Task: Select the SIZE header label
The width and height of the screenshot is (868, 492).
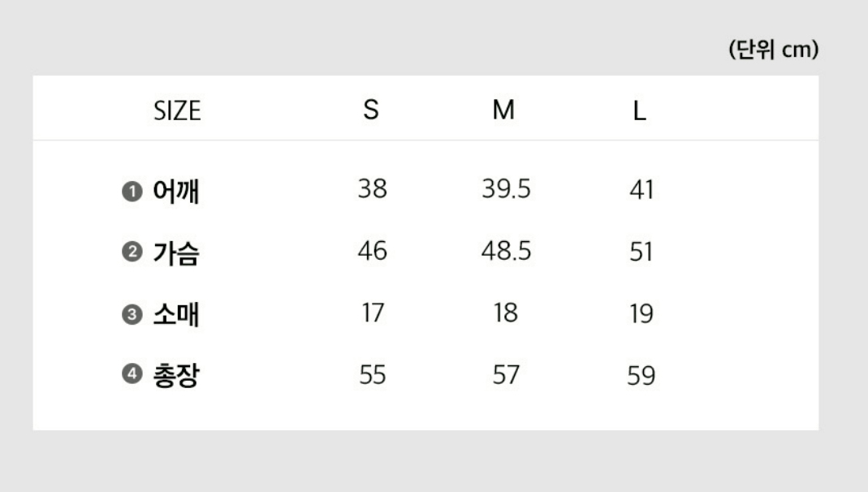Action: click(x=177, y=110)
